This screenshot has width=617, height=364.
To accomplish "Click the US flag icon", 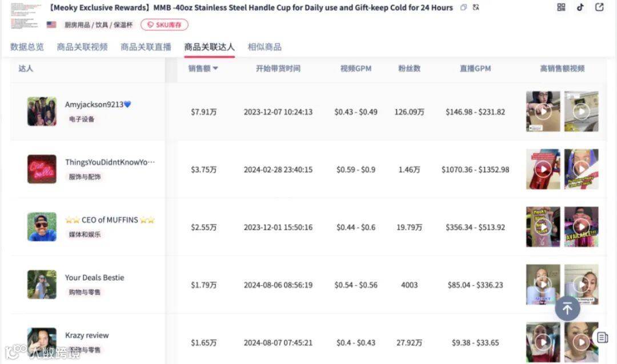I will tap(51, 25).
